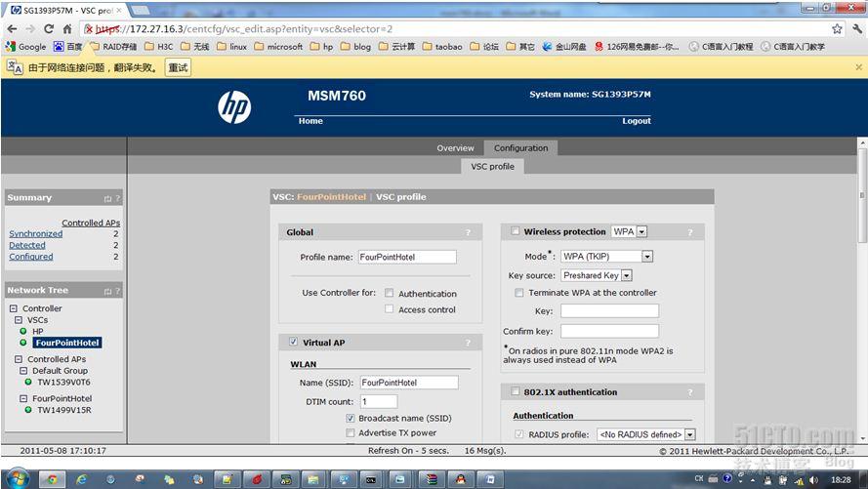Image resolution: width=868 pixels, height=489 pixels.
Task: Click the green status icon beside TW1539V0T6
Action: [x=28, y=382]
